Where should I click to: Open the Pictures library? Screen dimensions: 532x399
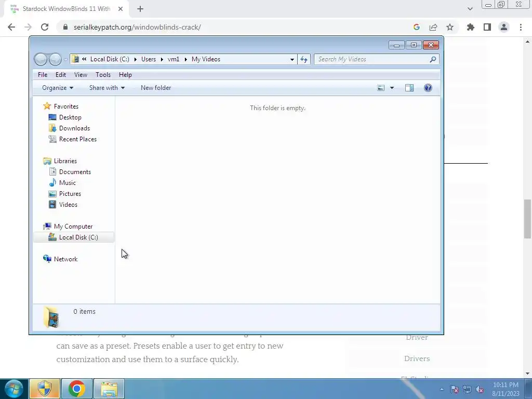tap(70, 194)
